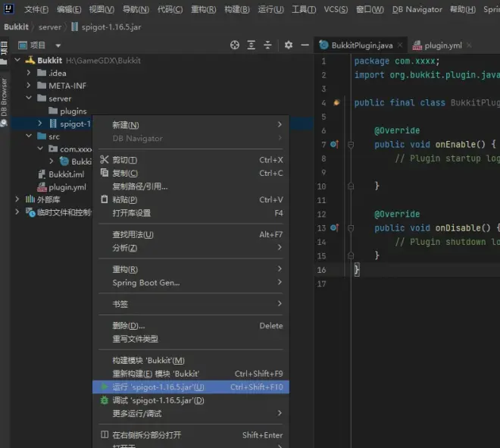The image size is (500, 448).
Task: Toggle fold marker at onEnable method
Action: (351, 146)
